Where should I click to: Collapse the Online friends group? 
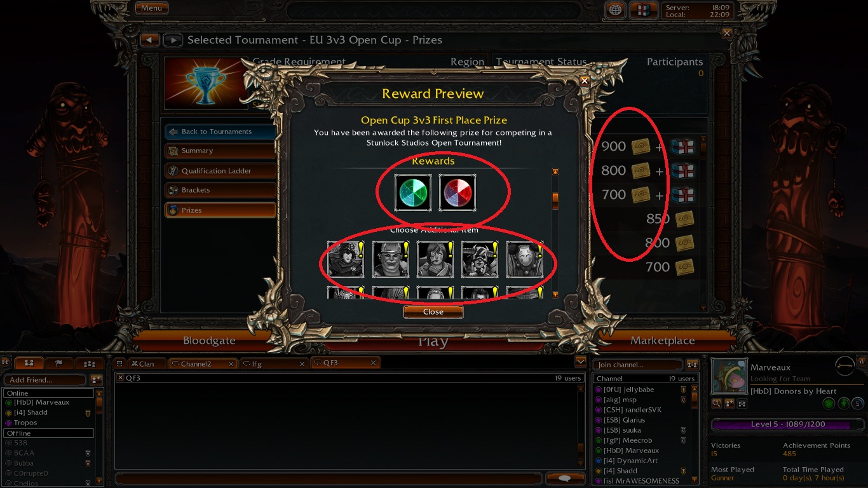pyautogui.click(x=48, y=393)
